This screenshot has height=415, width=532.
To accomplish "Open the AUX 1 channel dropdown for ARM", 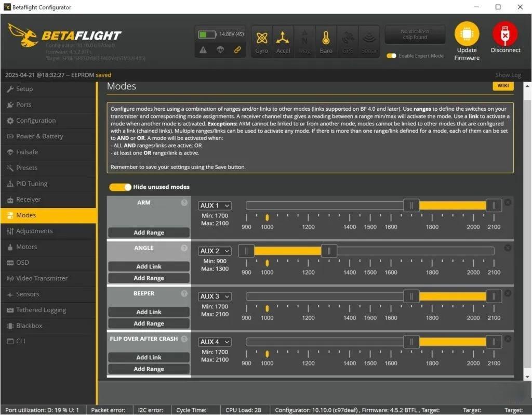I will 215,205.
